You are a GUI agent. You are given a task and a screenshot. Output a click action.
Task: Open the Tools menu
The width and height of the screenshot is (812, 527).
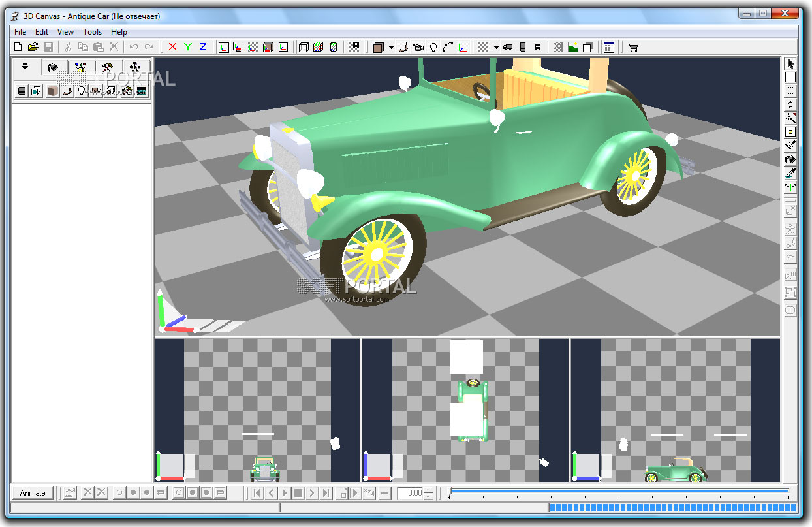(92, 31)
